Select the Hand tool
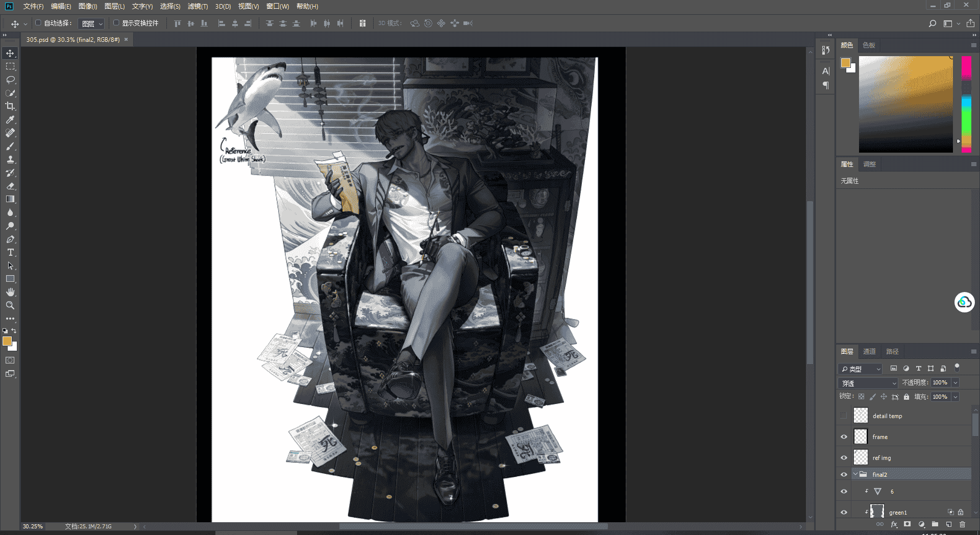Image resolution: width=980 pixels, height=535 pixels. coord(10,293)
